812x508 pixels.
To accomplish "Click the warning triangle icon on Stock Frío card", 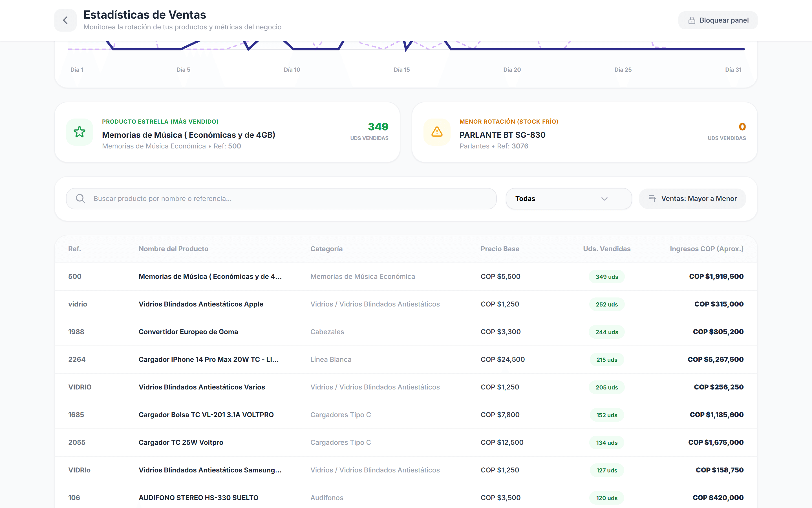I will coord(437,132).
